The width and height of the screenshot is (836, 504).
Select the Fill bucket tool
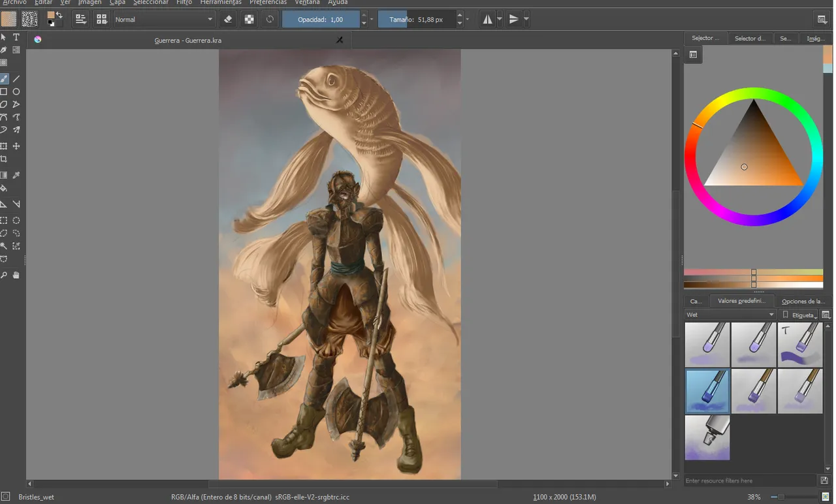tap(4, 188)
